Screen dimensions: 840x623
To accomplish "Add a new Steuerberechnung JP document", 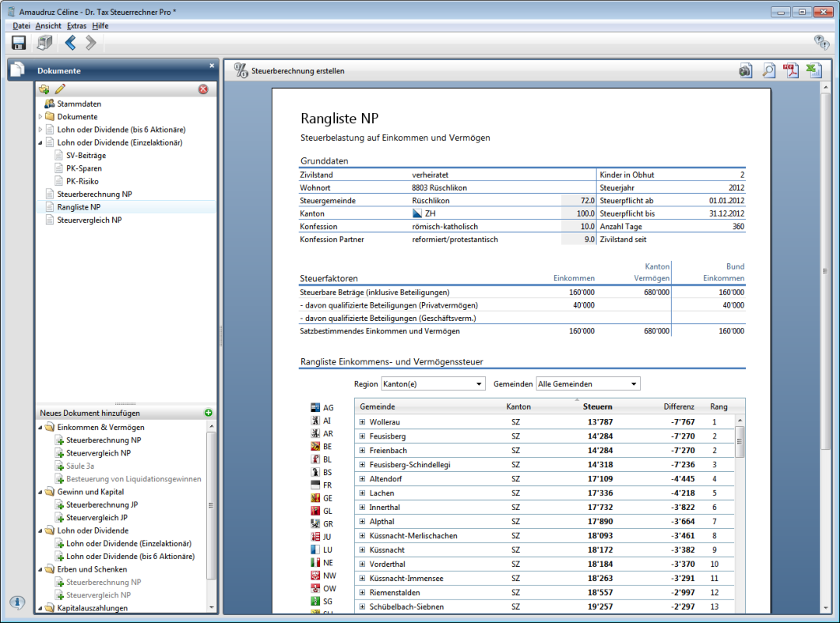I will tap(102, 505).
